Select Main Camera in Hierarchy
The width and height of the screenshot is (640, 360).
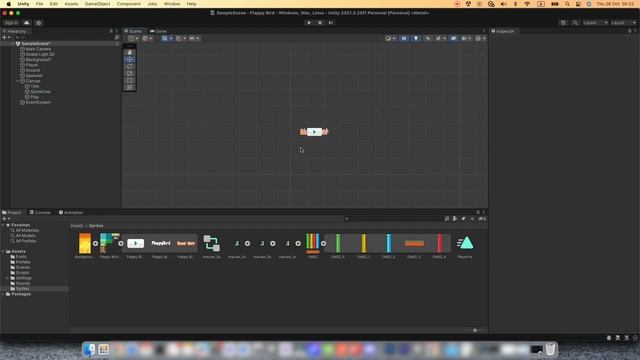(36, 49)
